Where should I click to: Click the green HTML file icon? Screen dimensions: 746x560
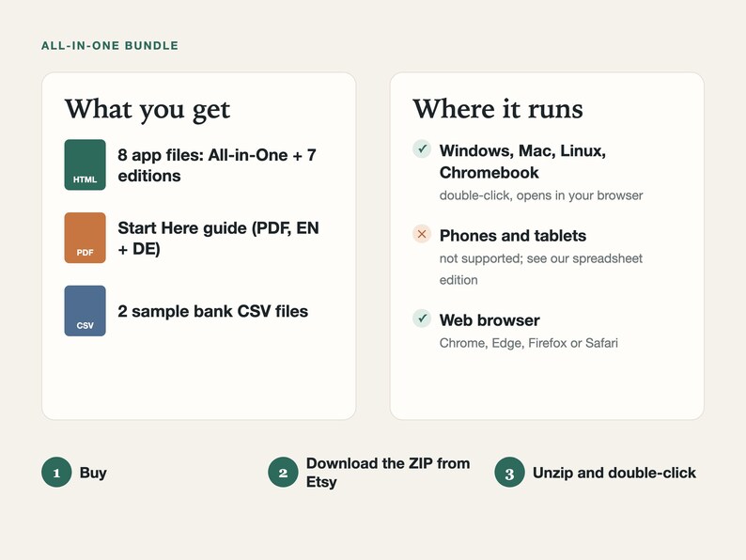tap(85, 164)
